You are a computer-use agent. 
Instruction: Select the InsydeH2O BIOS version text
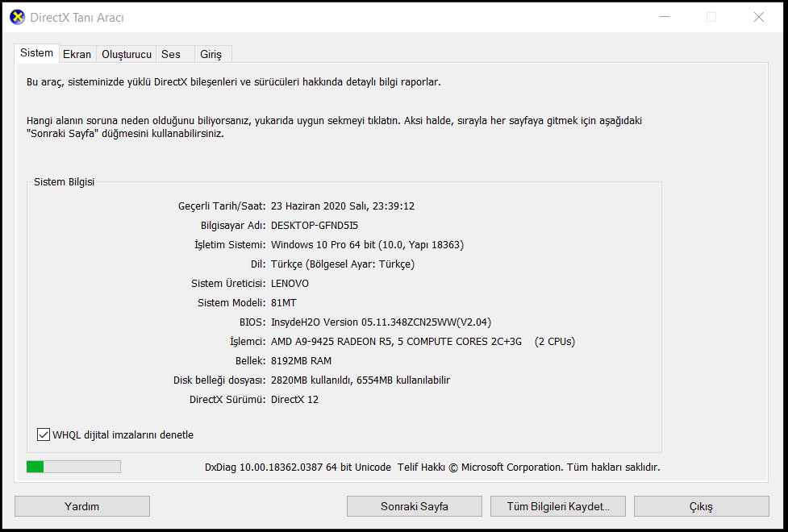[381, 322]
